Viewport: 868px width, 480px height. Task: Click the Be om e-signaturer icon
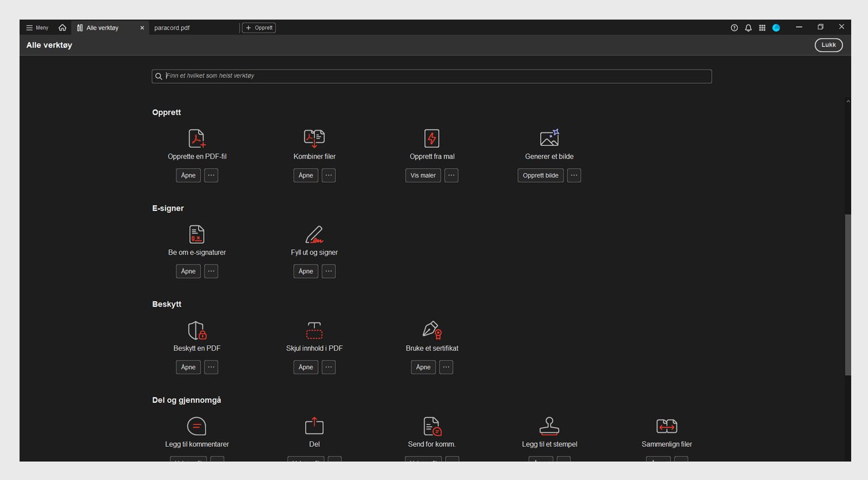coord(197,234)
